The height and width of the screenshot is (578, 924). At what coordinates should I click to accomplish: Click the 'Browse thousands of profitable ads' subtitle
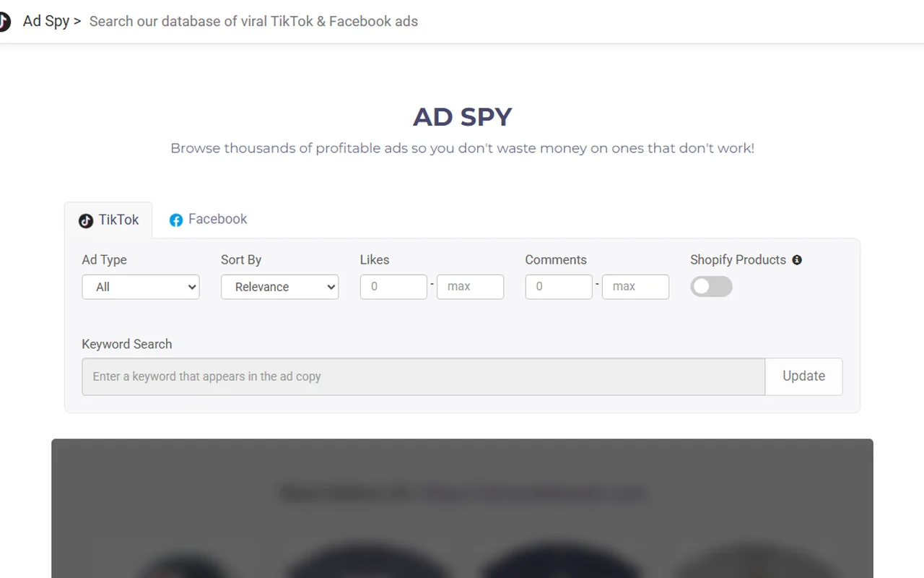pos(462,148)
